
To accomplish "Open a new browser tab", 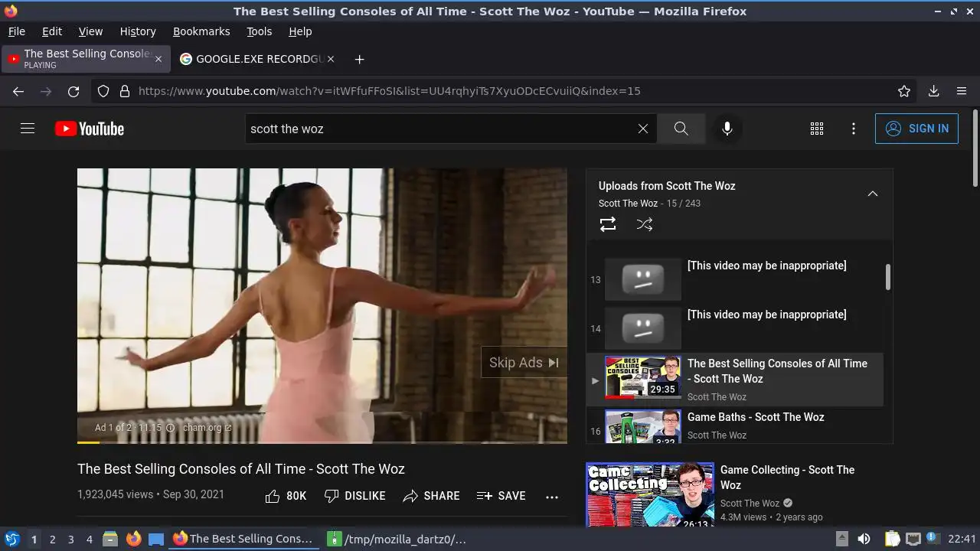I will point(359,59).
